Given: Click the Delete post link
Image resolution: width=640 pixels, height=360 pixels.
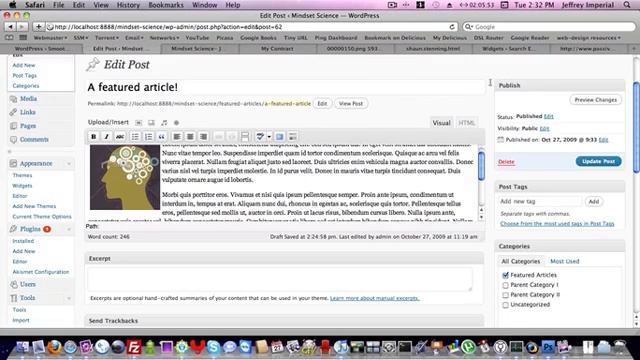Looking at the screenshot, I should [506, 162].
